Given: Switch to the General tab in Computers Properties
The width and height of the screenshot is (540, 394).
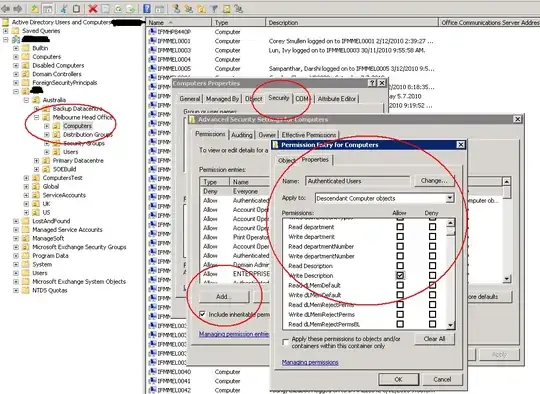Looking at the screenshot, I should tap(190, 99).
